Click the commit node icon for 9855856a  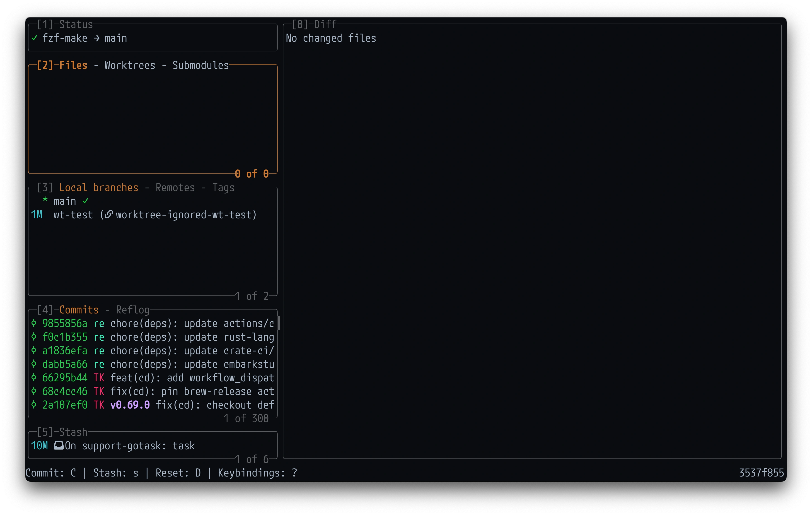tap(34, 323)
